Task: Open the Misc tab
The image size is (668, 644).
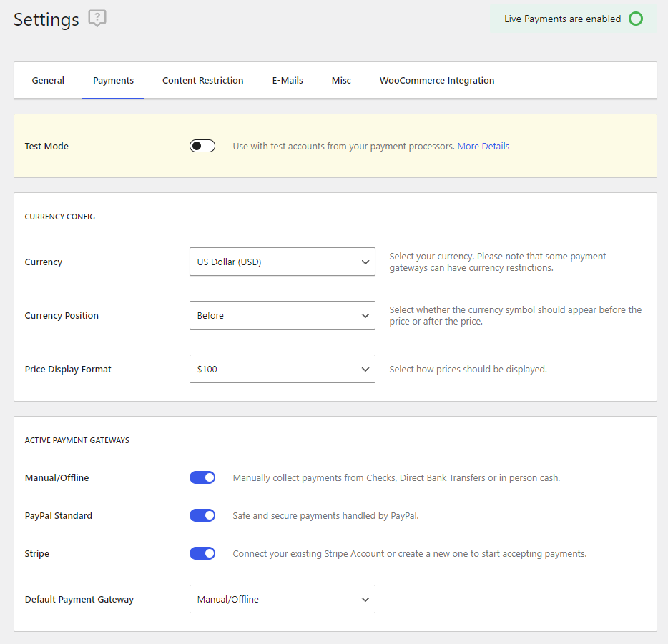Action: 341,81
